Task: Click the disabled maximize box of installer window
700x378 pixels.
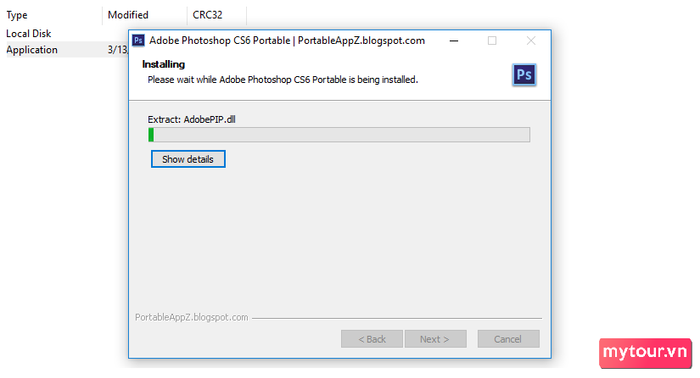Action: click(492, 41)
